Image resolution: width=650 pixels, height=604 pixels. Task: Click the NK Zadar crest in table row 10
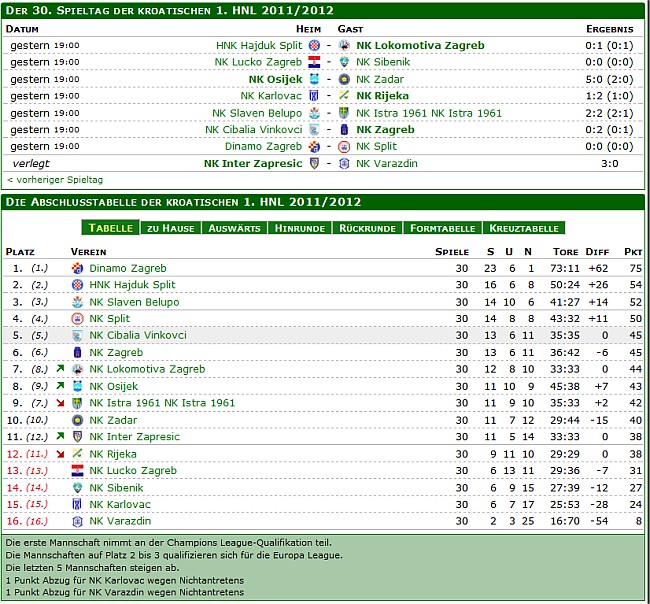(x=77, y=420)
